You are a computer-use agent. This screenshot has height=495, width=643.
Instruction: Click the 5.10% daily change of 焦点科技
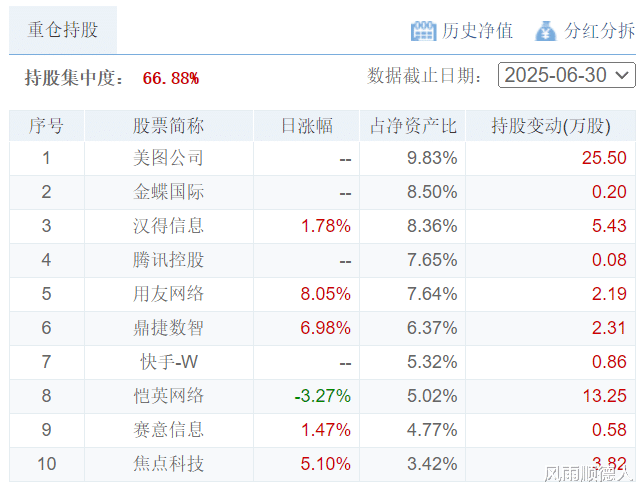click(x=326, y=464)
